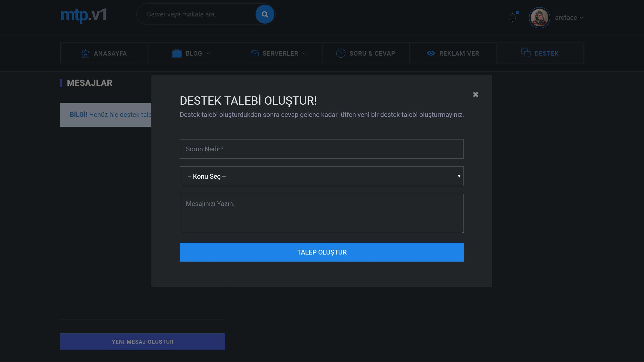Screen dimensions: 644x362
Task: Go to ANASAYFA menu item
Action: click(x=104, y=53)
